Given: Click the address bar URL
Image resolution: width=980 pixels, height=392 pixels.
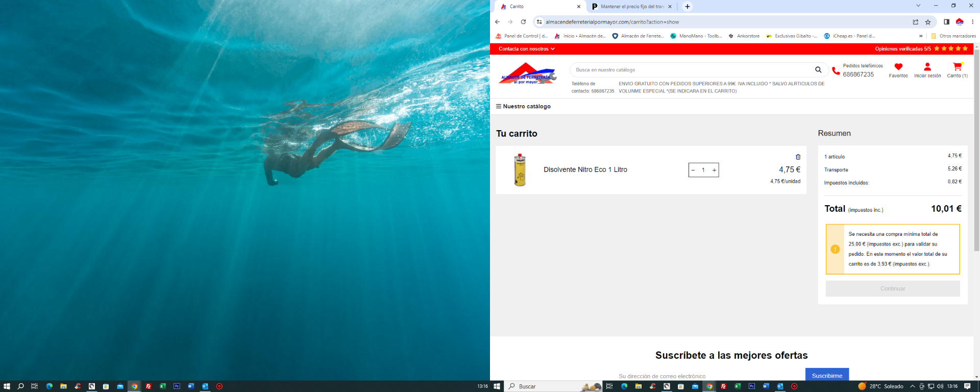Looking at the screenshot, I should 612,22.
